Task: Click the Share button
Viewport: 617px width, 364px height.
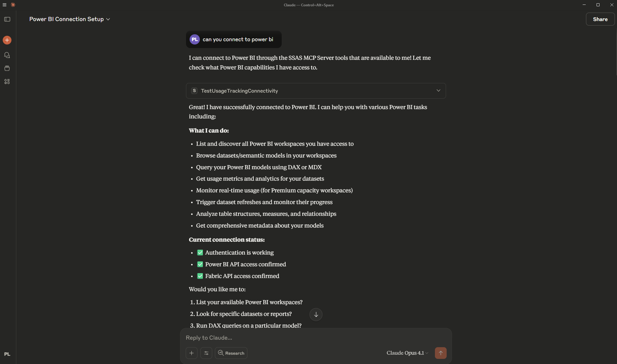Action: pos(600,19)
